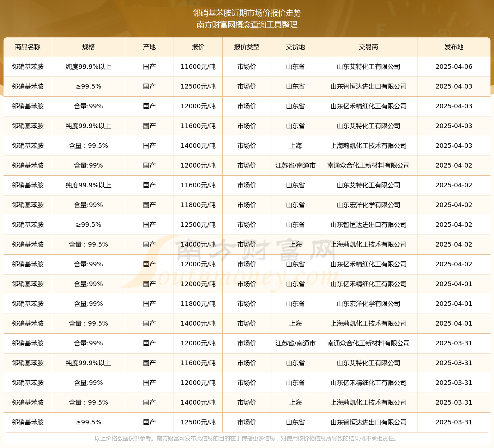This screenshot has height=448, width=494.
Task: Click the 11800元/吨 price in the 2025-04-02 row
Action: point(198,205)
